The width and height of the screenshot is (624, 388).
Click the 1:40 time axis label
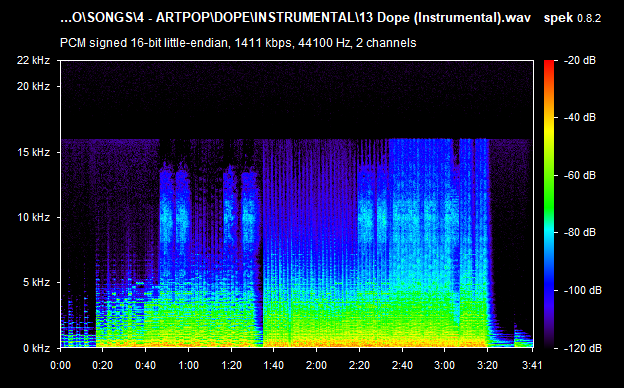tap(274, 365)
